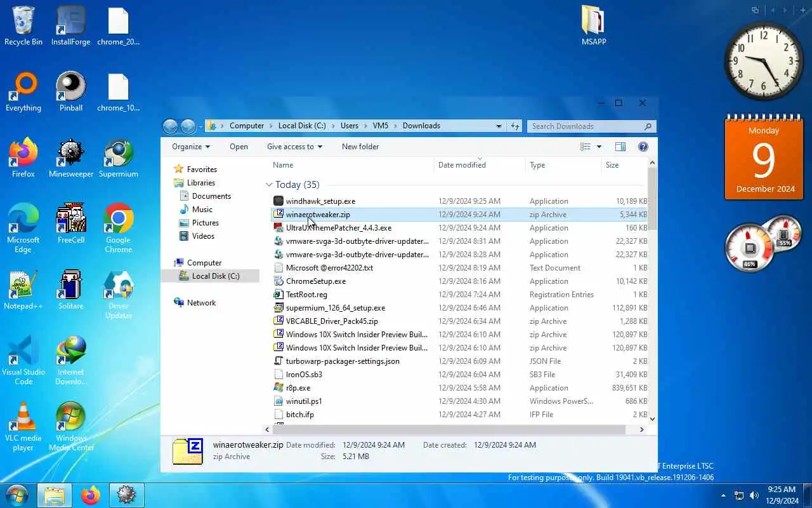Click the Explorer Forward navigation button
Screen dimensions: 812x508
coord(188,126)
